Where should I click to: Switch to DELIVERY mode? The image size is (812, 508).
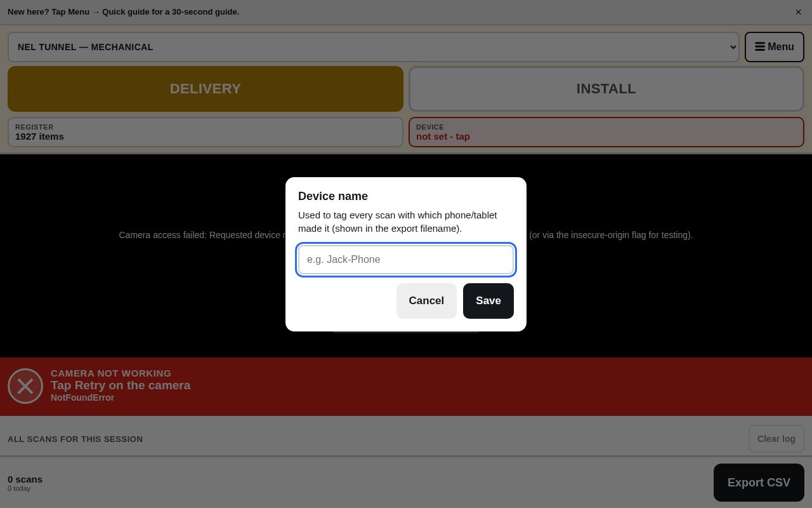206,89
